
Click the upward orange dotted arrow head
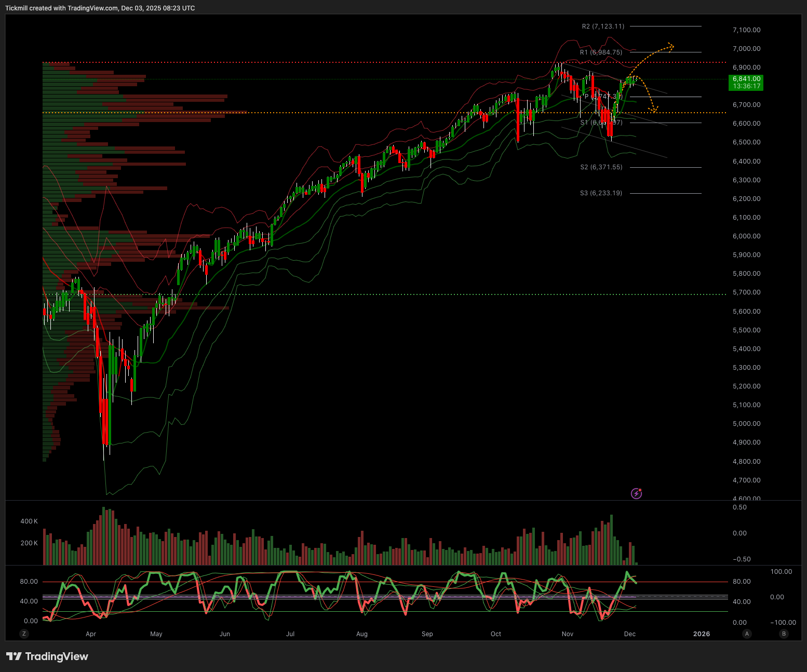tap(671, 47)
